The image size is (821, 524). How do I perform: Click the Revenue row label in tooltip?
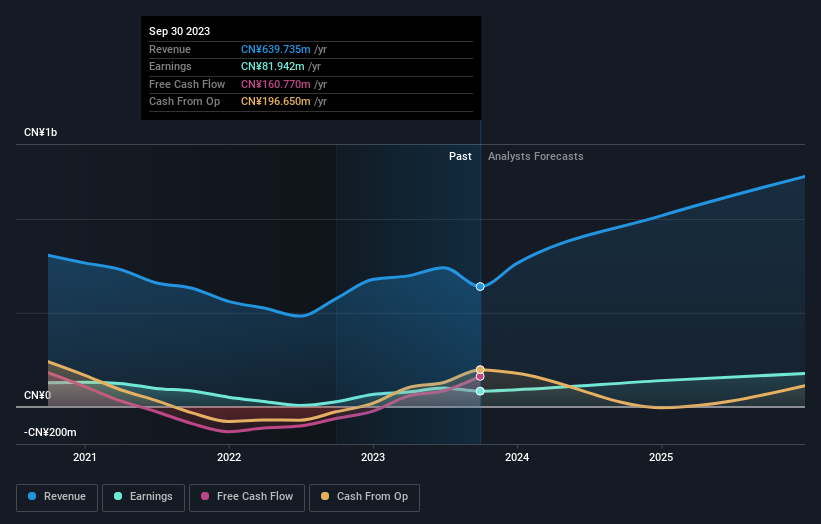(x=170, y=49)
